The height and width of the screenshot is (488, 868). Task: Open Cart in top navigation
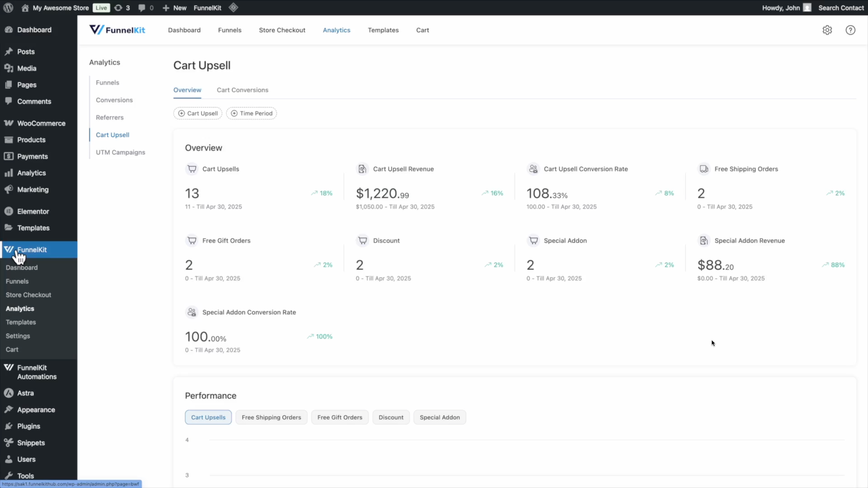coord(423,30)
